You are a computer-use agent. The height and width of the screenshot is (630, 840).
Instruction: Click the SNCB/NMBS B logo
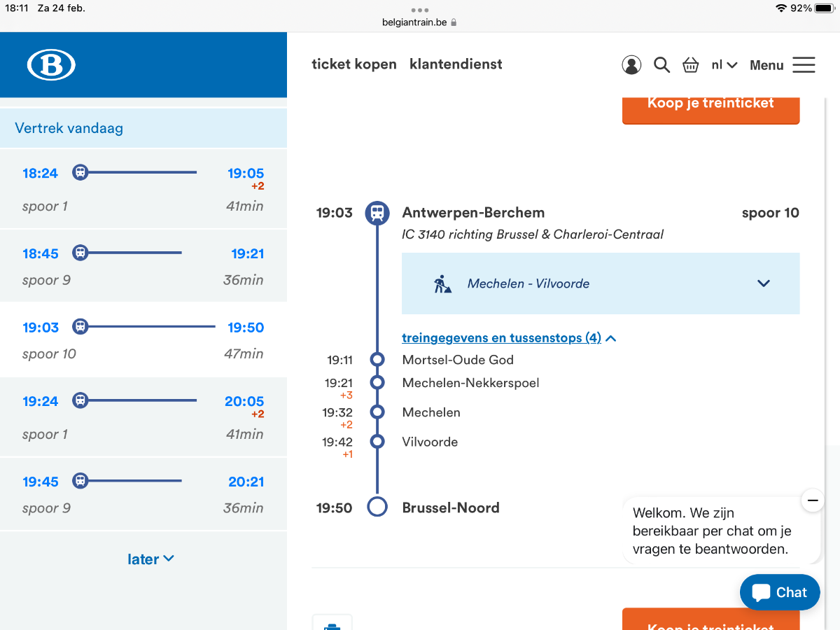click(51, 65)
